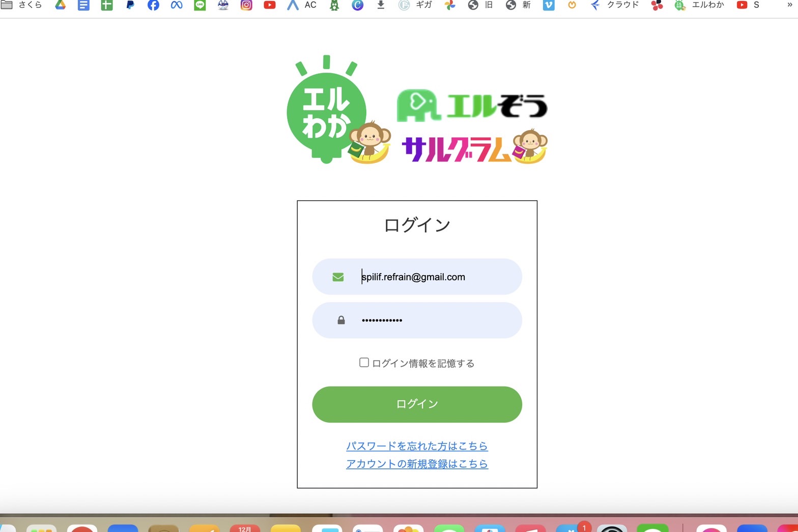Open the Instagram bookmark

246,5
